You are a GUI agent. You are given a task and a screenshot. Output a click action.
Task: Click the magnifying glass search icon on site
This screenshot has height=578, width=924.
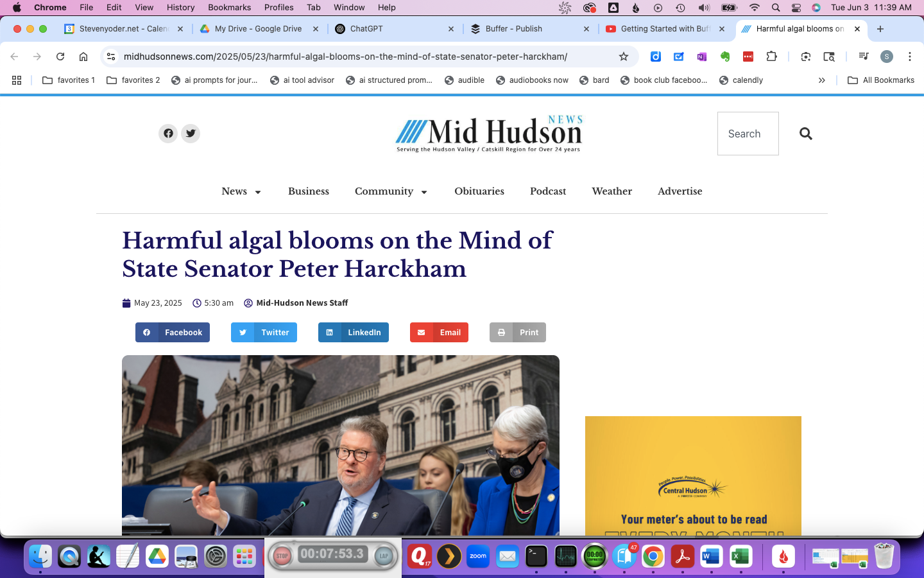point(806,134)
